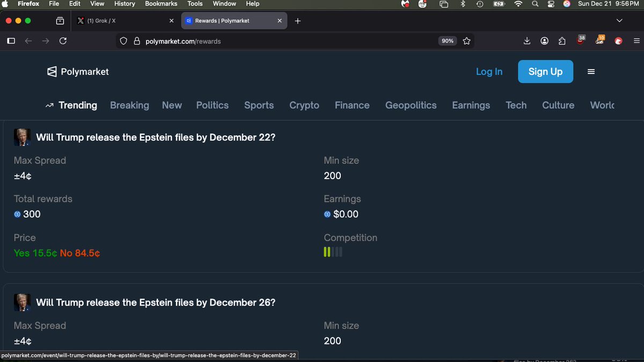Open the Bookmarks menu

click(161, 4)
